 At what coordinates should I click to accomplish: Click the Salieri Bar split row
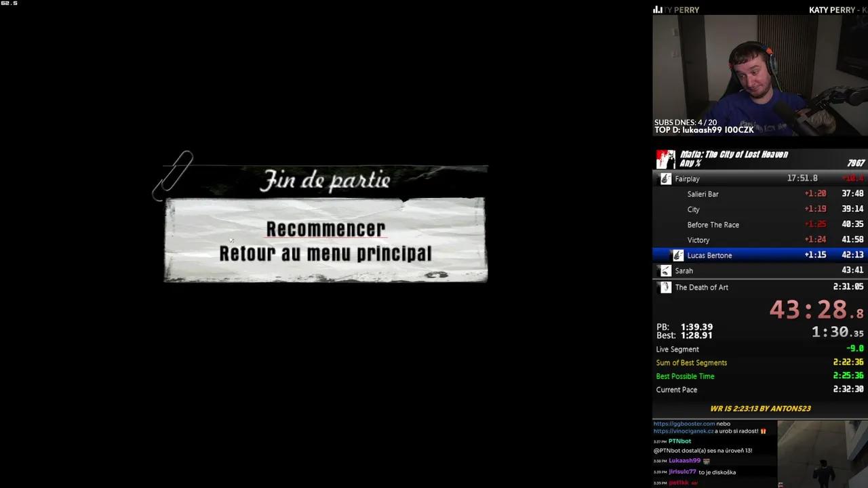(x=759, y=194)
